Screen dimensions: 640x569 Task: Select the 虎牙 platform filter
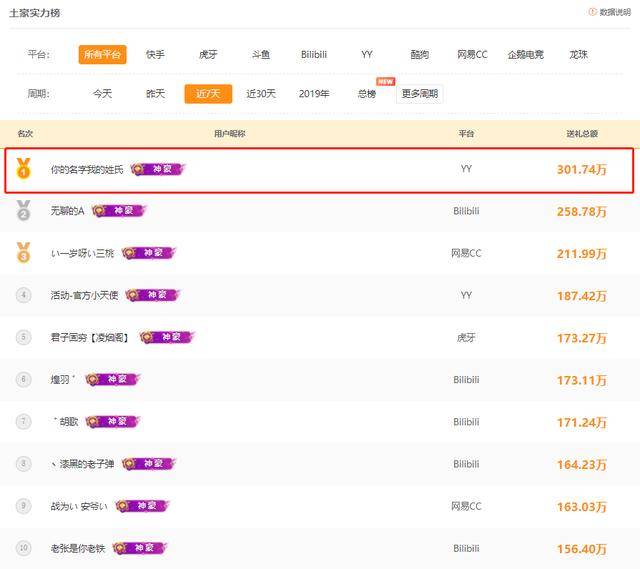pyautogui.click(x=208, y=55)
